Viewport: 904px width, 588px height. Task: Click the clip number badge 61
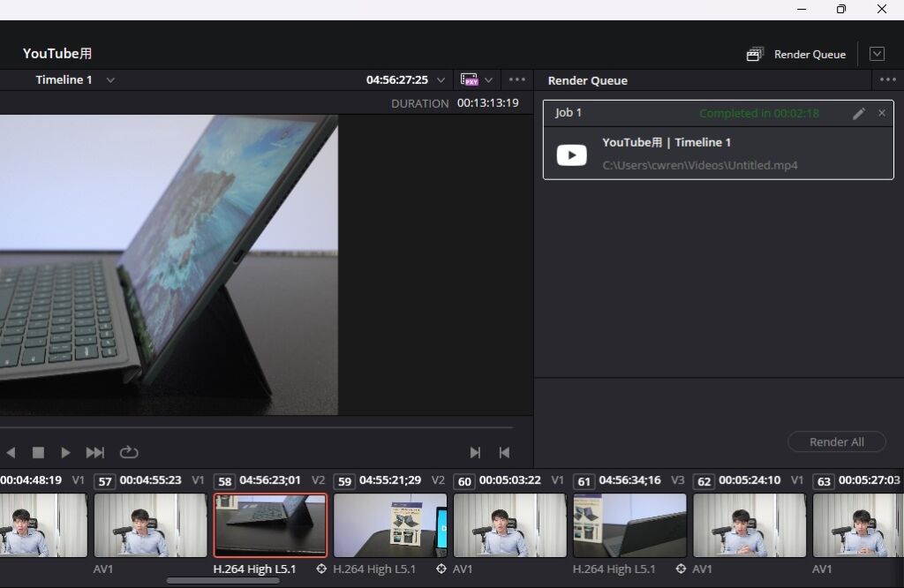coord(584,481)
